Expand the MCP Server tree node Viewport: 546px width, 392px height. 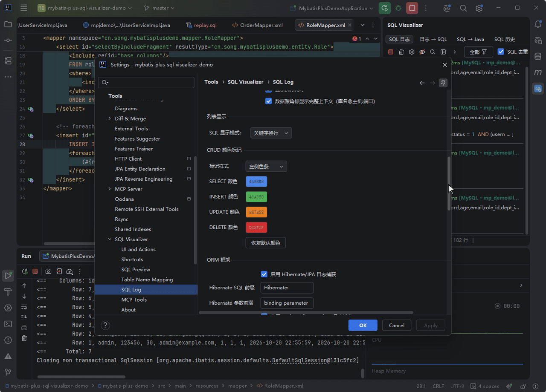[110, 189]
